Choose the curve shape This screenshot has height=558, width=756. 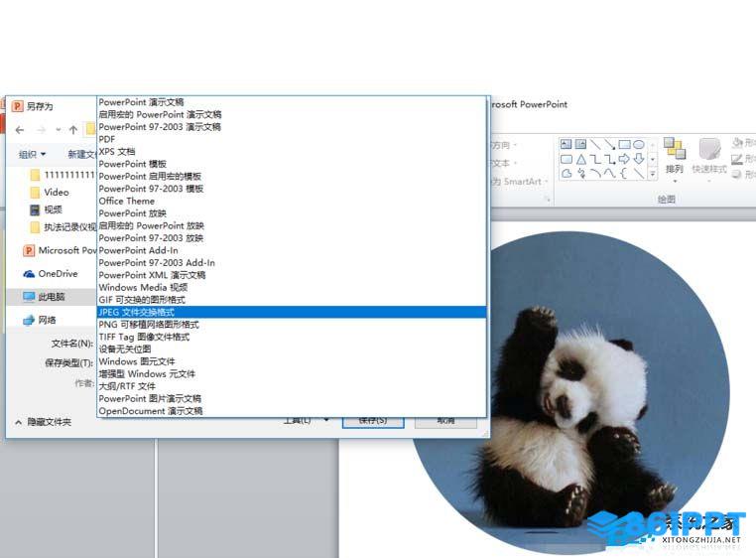coord(610,173)
